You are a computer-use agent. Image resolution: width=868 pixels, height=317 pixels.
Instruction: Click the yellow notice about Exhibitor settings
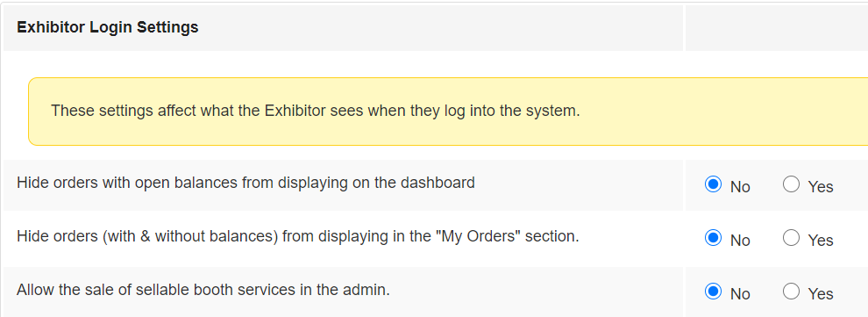pos(448,112)
